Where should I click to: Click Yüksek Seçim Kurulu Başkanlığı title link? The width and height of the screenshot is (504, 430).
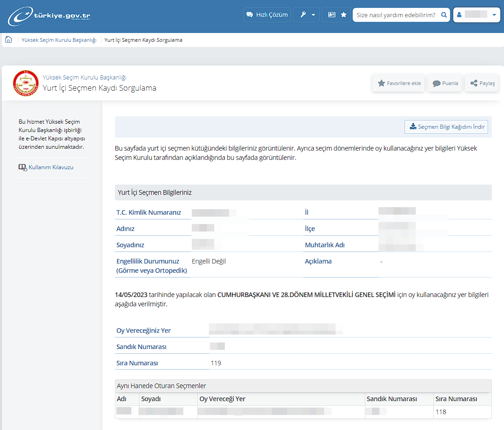tap(84, 77)
